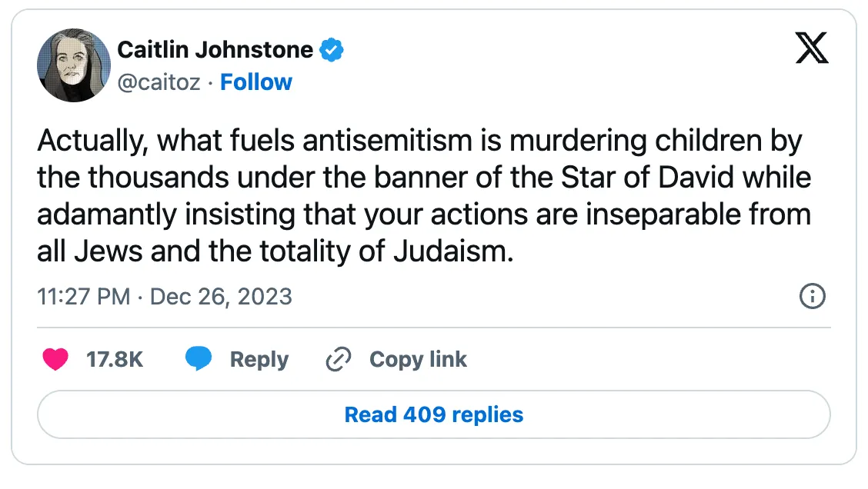Follow the @caitoz account
This screenshot has height=489, width=868.
click(x=255, y=81)
